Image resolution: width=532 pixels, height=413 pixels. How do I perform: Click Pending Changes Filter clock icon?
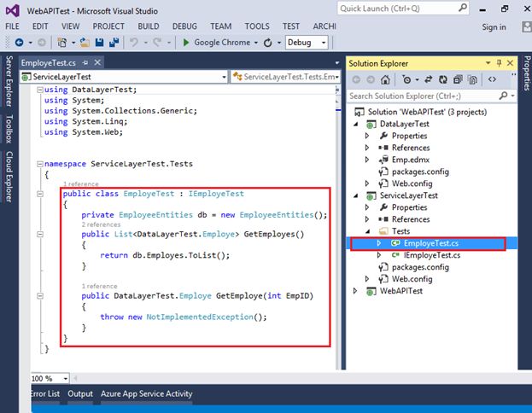pos(406,79)
